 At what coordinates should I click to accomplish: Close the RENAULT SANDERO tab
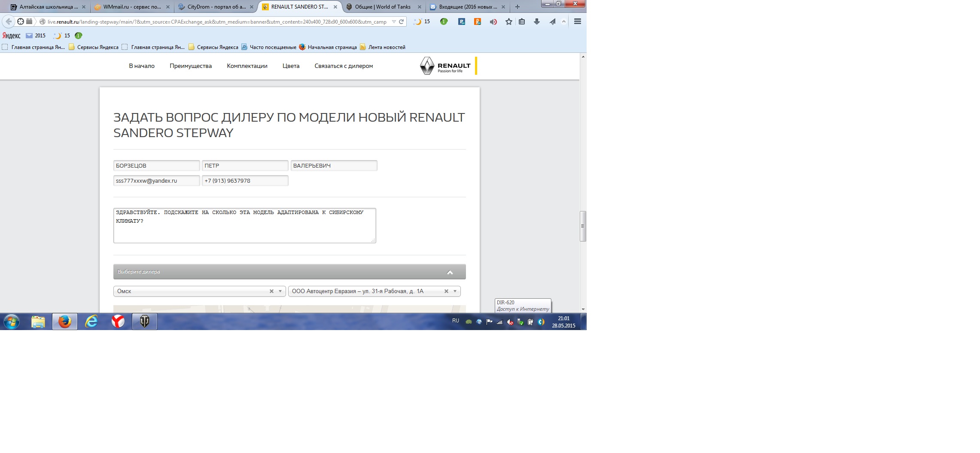coord(335,7)
